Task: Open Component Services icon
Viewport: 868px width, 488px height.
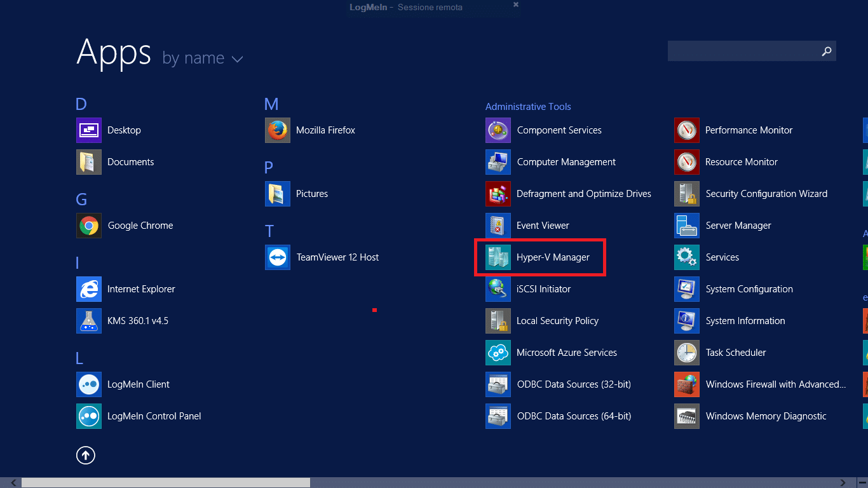Action: pyautogui.click(x=498, y=130)
